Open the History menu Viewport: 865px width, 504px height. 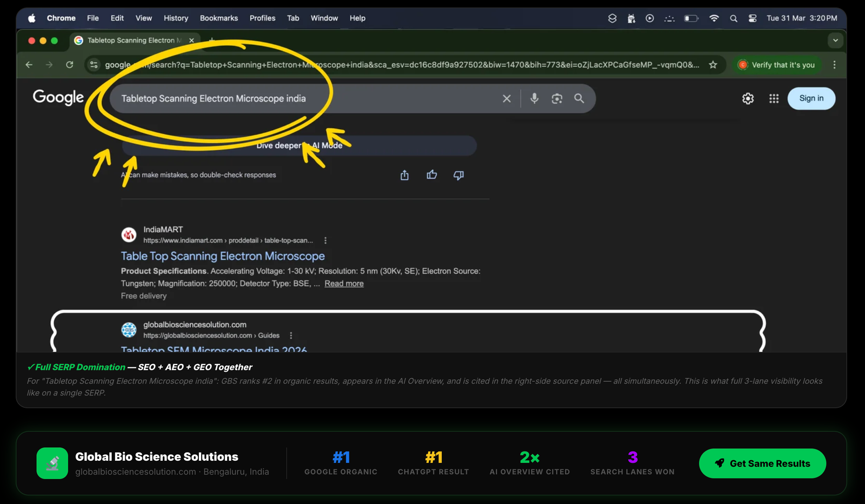(176, 18)
